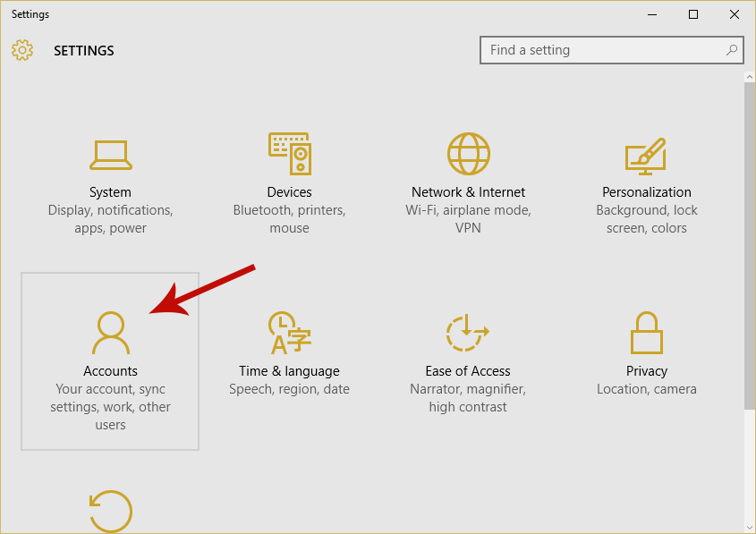Open the Network & Internet globe icon
Image resolution: width=756 pixels, height=534 pixels.
tap(468, 154)
